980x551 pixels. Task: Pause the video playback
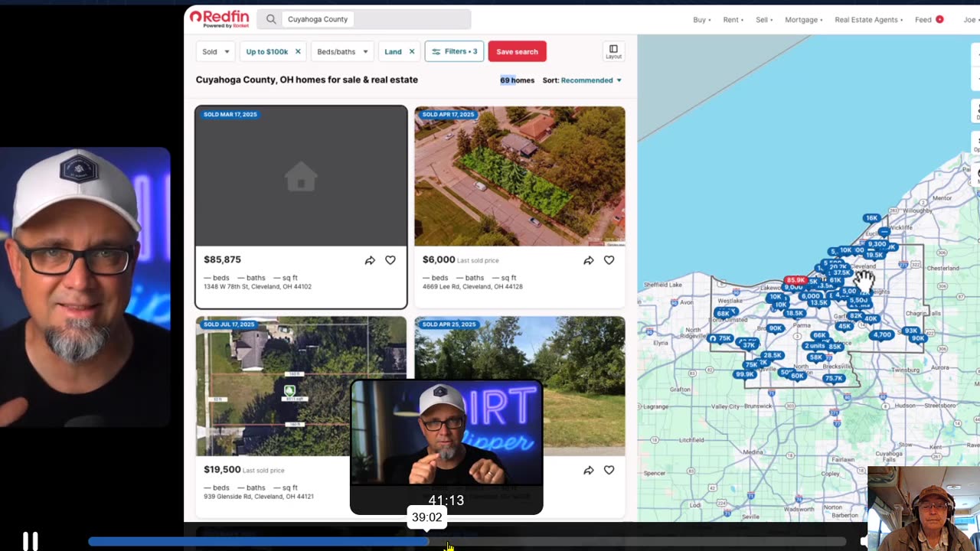coord(30,541)
